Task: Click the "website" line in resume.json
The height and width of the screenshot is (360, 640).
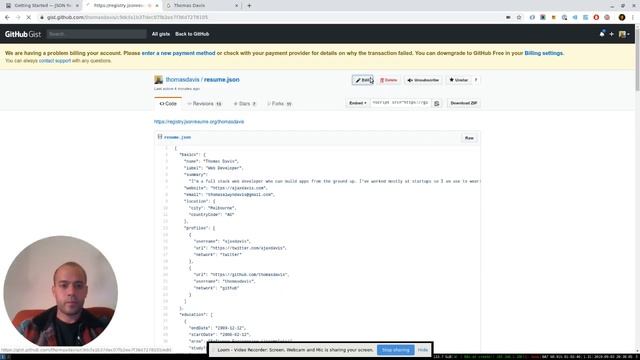Action: click(226, 188)
